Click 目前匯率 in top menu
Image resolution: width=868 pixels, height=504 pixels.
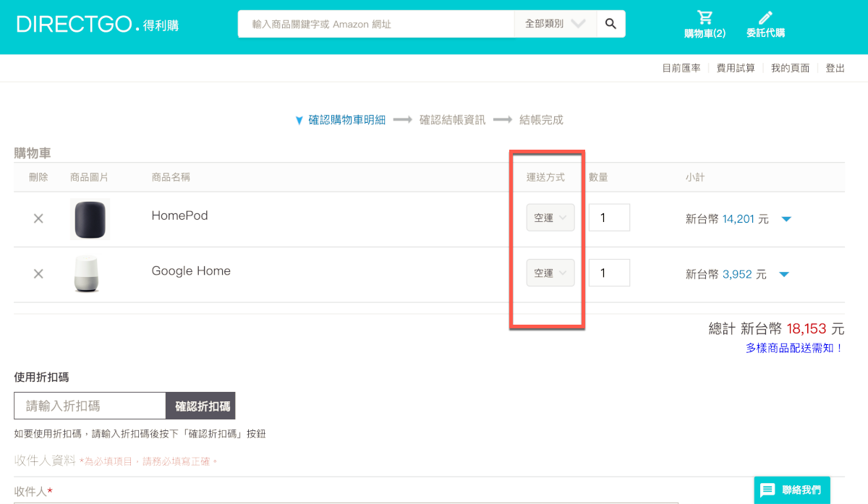[x=681, y=68]
